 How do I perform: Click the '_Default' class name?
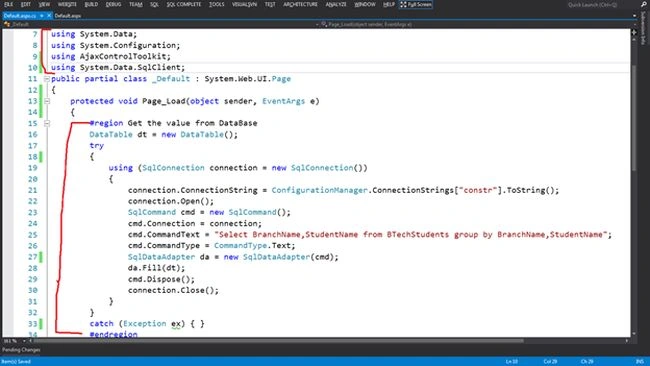point(171,79)
